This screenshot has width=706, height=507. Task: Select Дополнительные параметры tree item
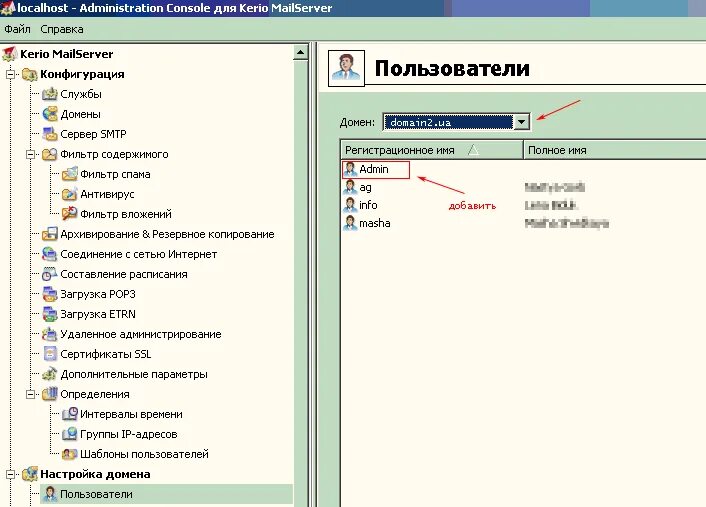point(134,374)
